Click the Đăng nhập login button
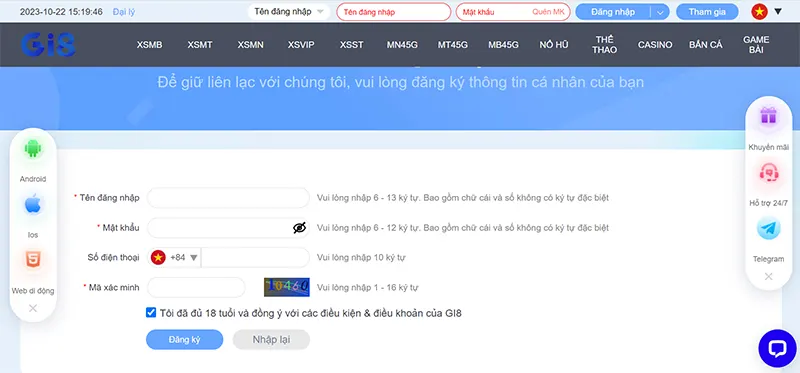 coord(613,12)
